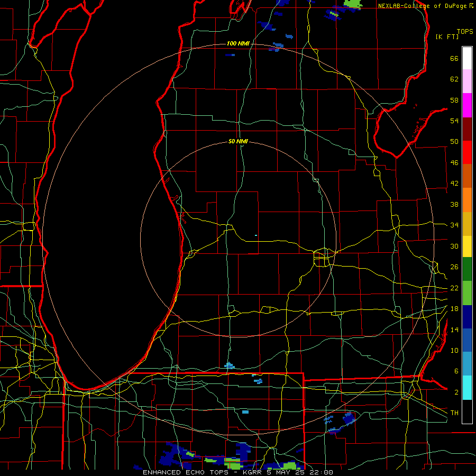Select the 38 legend value
Screen dimensions: 476x476
point(454,204)
